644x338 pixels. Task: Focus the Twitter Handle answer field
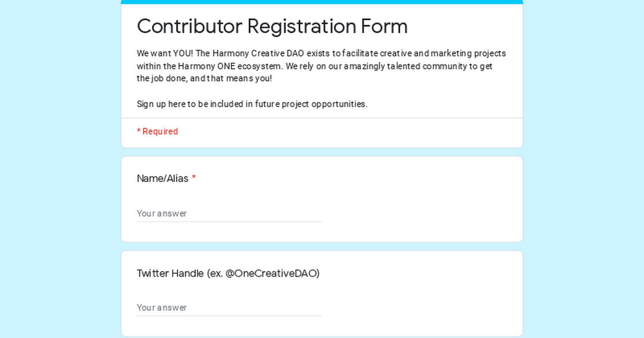(x=229, y=308)
